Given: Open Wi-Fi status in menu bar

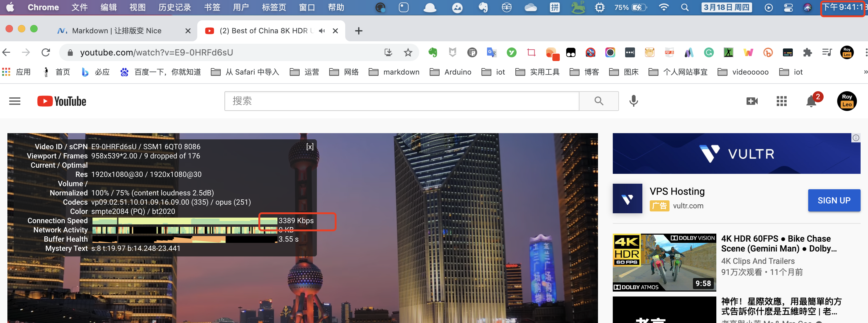Looking at the screenshot, I should click(x=663, y=7).
